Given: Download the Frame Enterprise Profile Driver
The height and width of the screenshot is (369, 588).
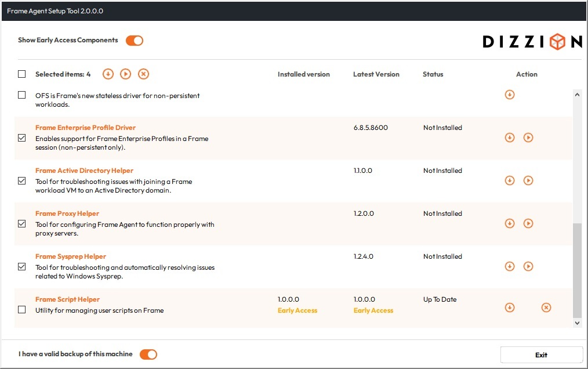Looking at the screenshot, I should (510, 138).
